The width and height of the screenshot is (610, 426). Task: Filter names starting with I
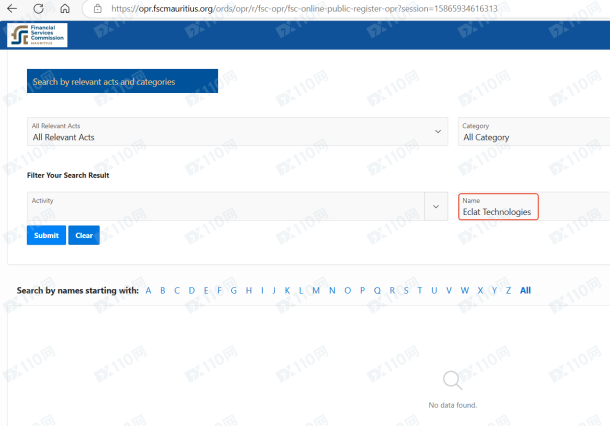(263, 291)
